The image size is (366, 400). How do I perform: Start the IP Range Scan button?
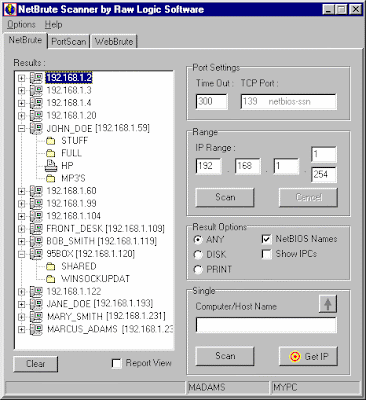[225, 197]
